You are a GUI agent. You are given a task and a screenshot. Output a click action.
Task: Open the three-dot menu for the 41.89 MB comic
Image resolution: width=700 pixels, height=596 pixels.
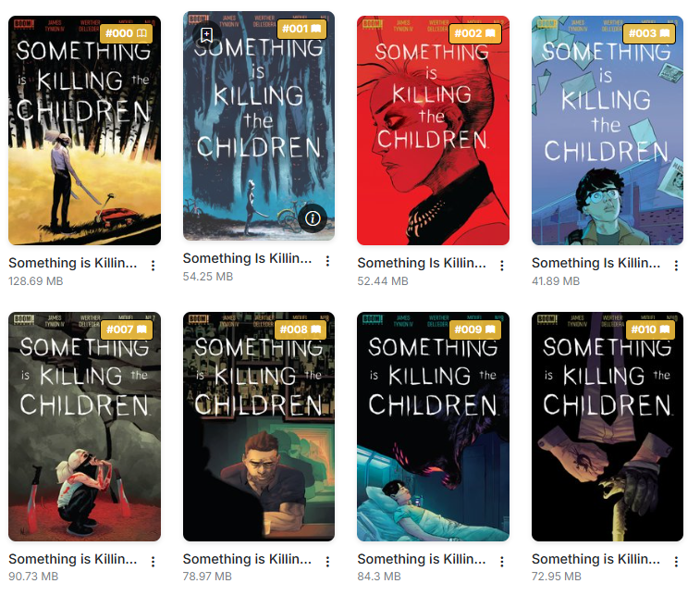tap(676, 266)
